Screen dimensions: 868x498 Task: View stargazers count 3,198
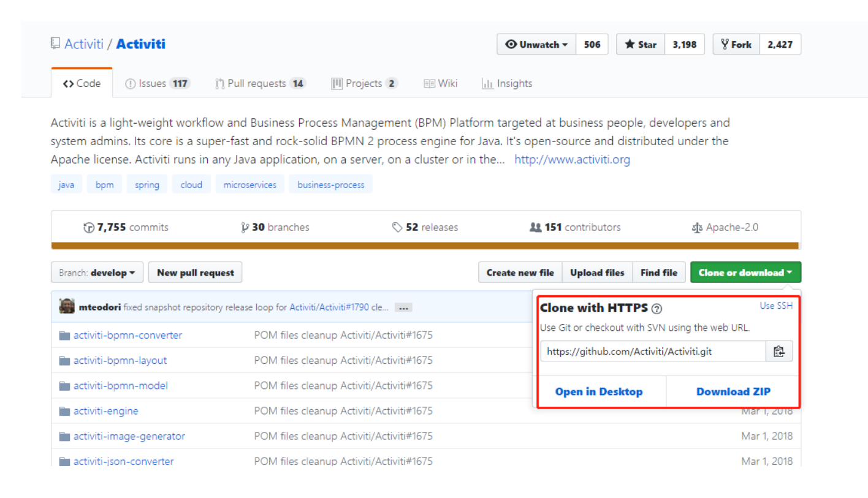[x=685, y=45]
